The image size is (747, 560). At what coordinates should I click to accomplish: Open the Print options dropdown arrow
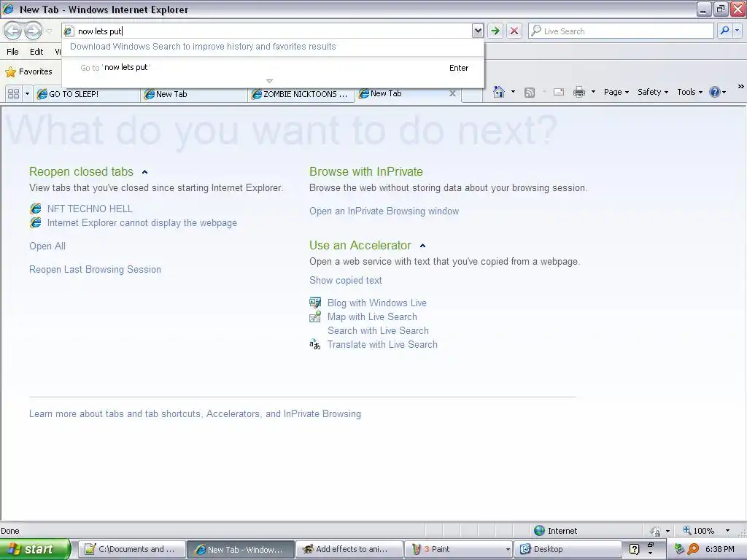[x=593, y=92]
